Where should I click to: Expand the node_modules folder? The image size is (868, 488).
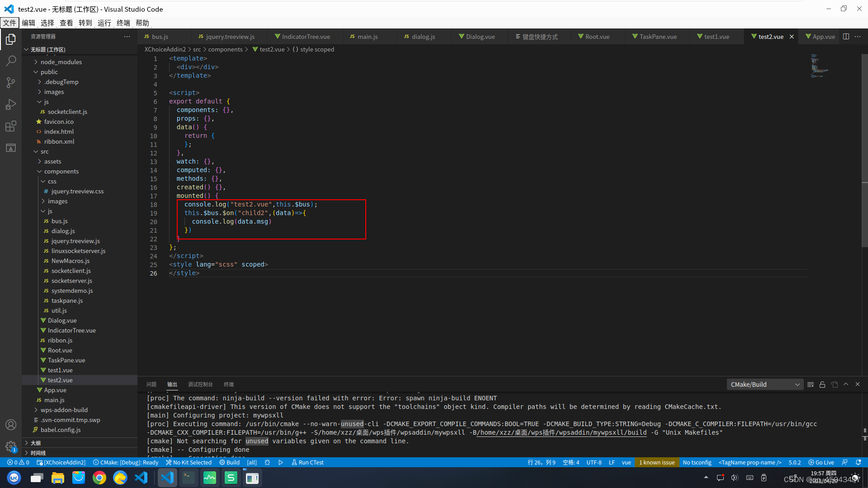[61, 62]
